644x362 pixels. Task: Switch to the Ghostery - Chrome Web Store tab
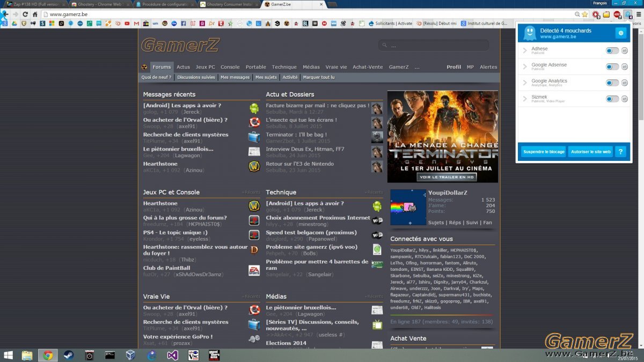click(x=99, y=4)
